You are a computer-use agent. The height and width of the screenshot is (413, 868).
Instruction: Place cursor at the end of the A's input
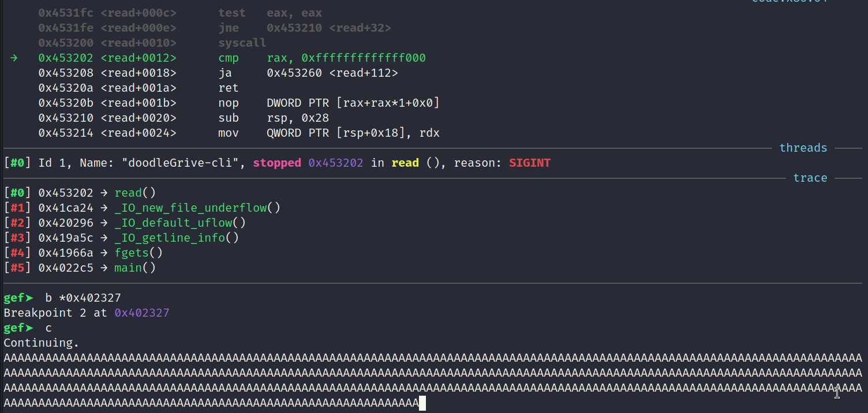click(422, 403)
